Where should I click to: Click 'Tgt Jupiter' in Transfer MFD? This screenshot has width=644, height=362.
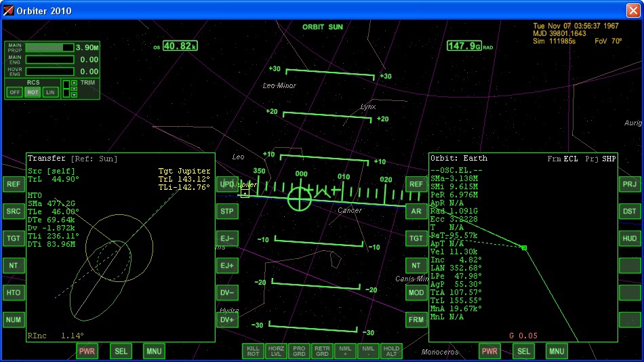pyautogui.click(x=184, y=171)
